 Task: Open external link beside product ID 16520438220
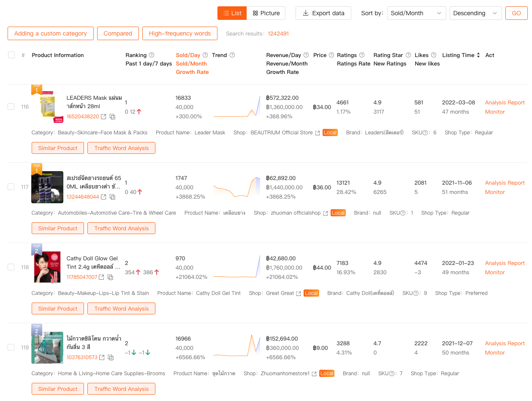[103, 117]
